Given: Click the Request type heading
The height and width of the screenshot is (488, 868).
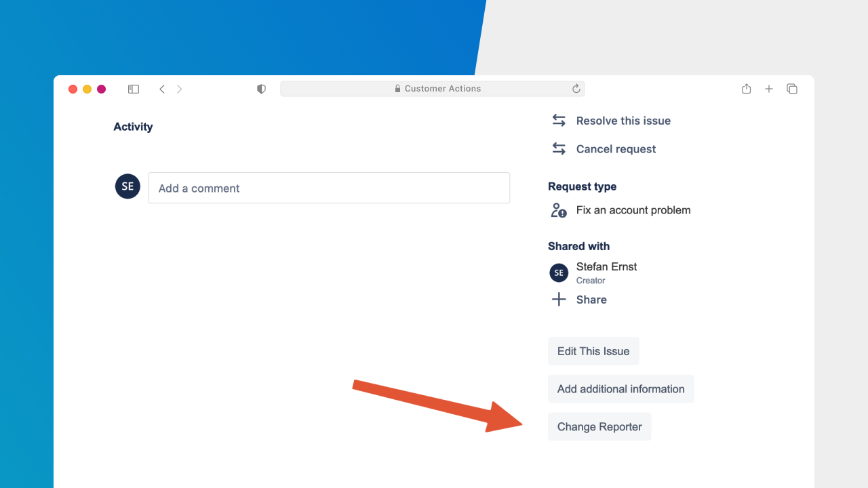Looking at the screenshot, I should (582, 186).
